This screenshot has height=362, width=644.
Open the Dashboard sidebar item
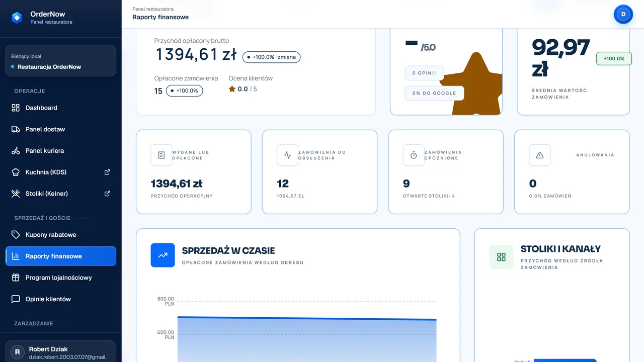tap(61, 108)
